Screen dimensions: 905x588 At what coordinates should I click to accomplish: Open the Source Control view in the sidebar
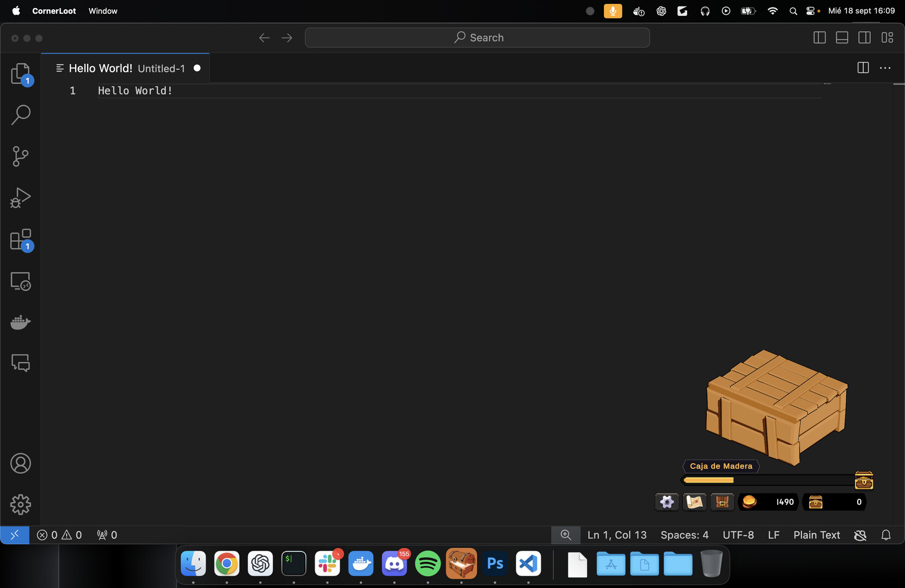[x=20, y=156]
